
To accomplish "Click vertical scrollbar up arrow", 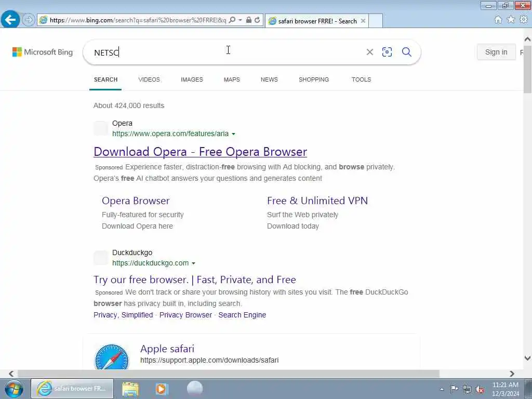I will point(527,39).
